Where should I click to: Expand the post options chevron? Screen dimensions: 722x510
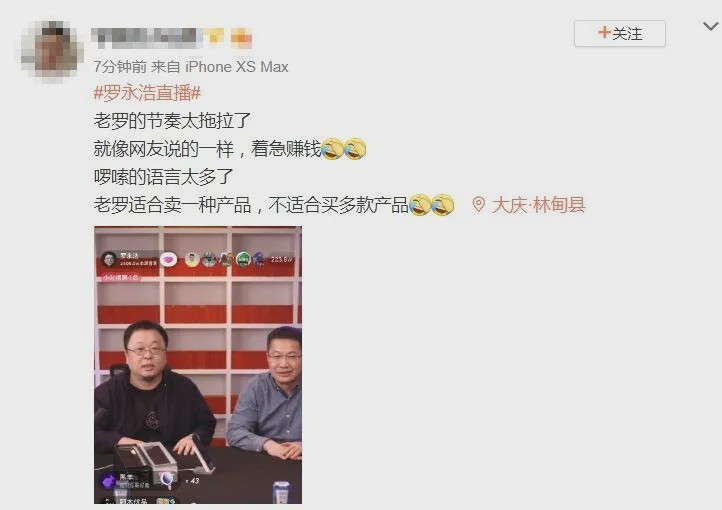coord(711,26)
